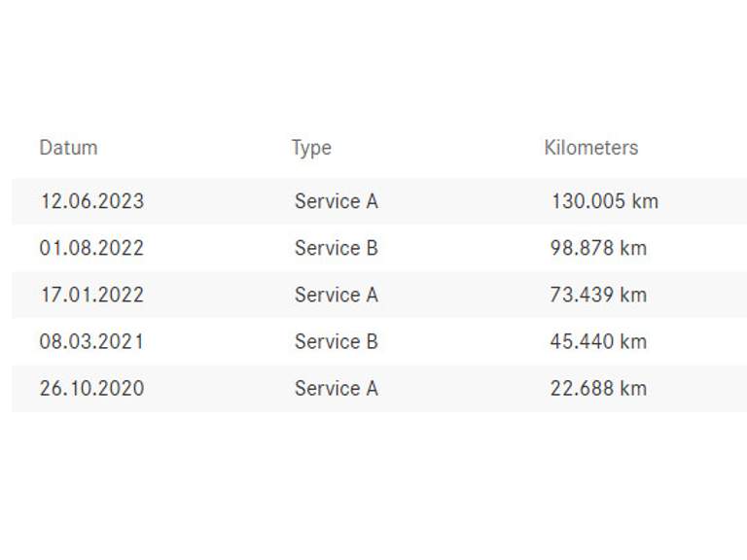Click the 130.005 km mileage value

(x=604, y=201)
